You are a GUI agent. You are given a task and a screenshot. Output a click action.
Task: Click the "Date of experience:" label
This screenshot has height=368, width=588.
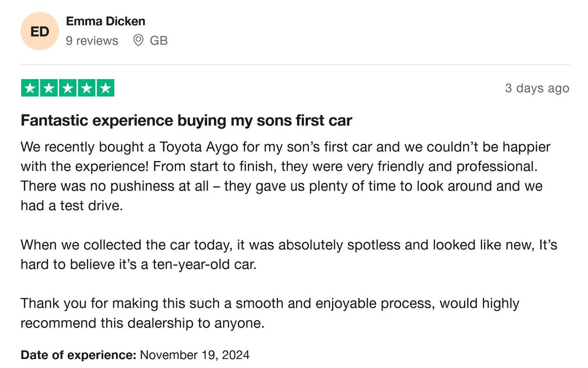tap(78, 355)
